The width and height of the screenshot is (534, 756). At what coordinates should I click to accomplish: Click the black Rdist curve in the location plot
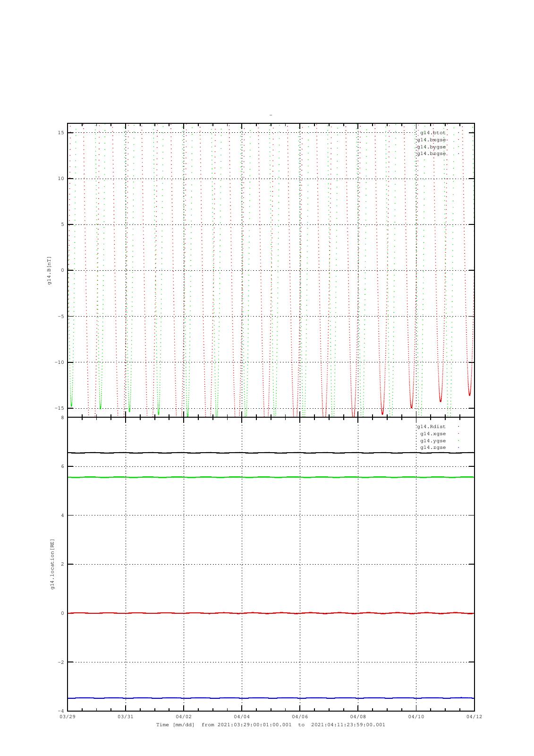click(271, 453)
